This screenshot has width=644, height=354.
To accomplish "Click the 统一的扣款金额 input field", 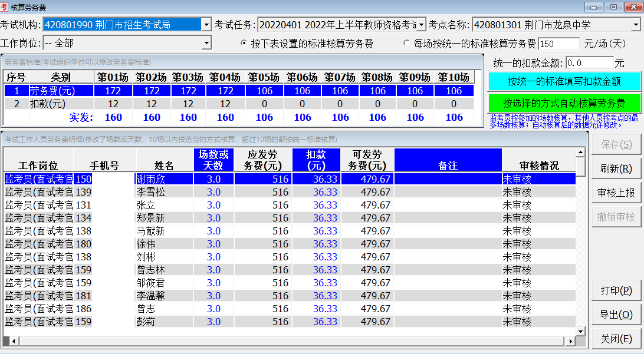I will pyautogui.click(x=589, y=62).
